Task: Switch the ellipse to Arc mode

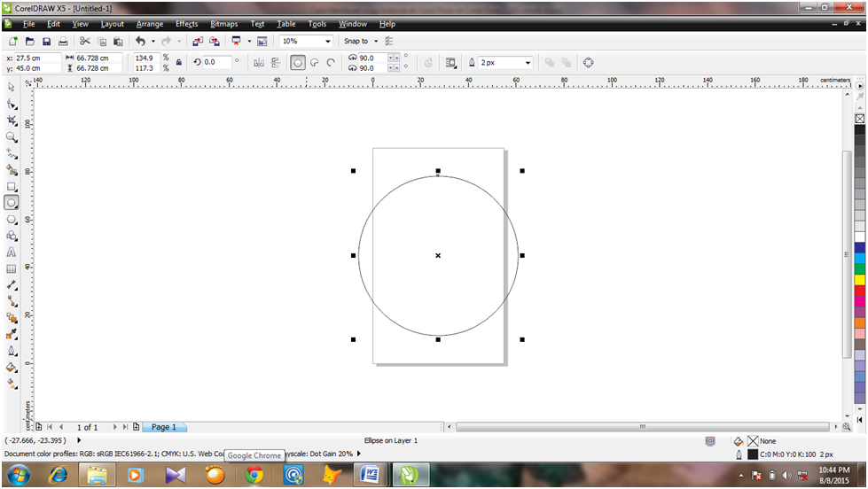Action: point(331,63)
